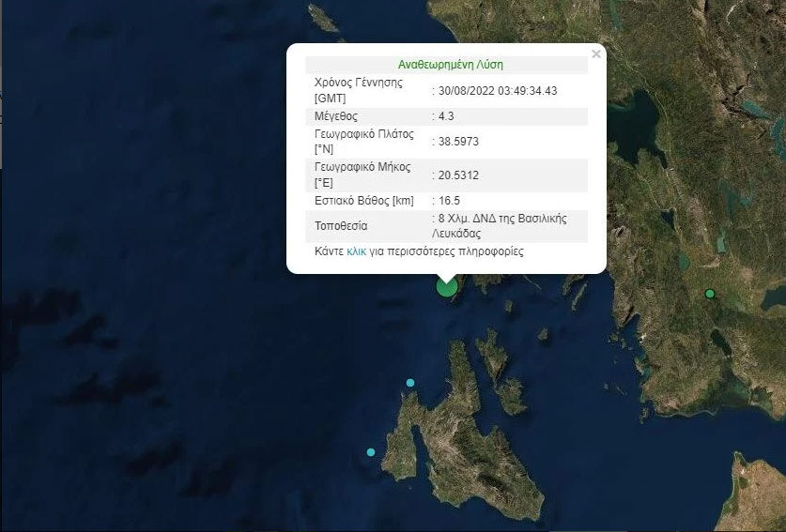
Task: Click the Χρόνος Γέννησης [GMT] label
Action: pos(358,90)
